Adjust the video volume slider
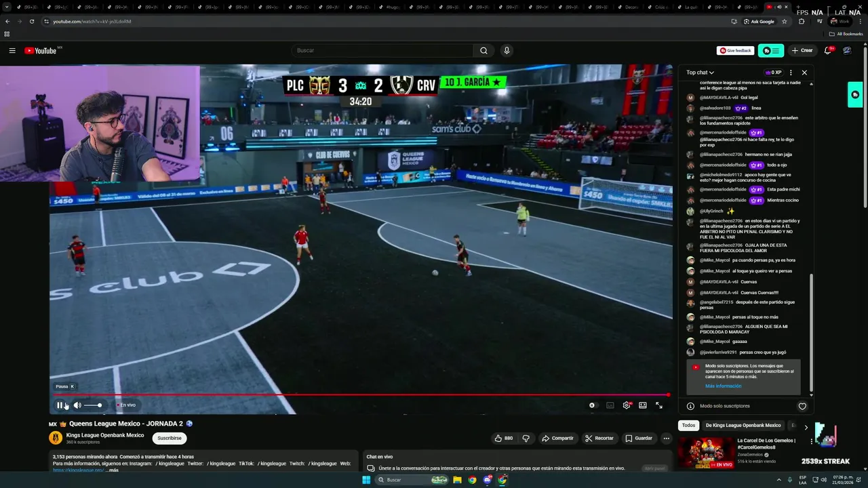Viewport: 868px width, 488px height. (x=93, y=405)
